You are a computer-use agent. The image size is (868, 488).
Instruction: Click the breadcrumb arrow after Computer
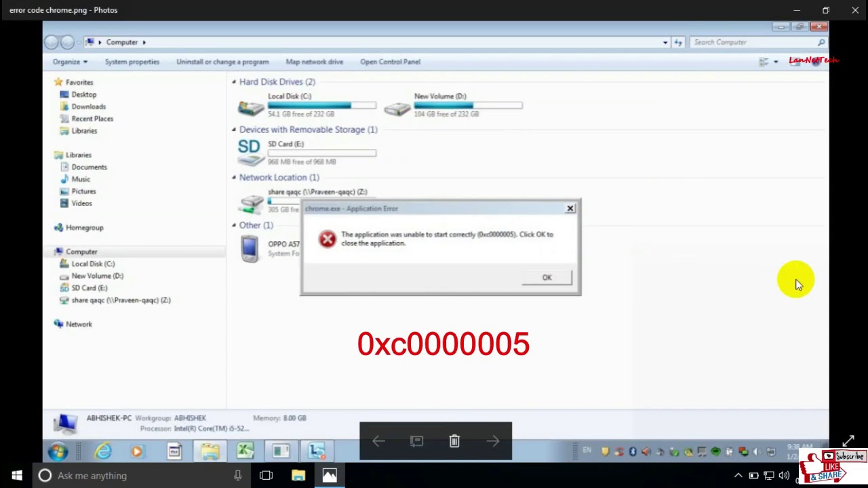pos(144,42)
